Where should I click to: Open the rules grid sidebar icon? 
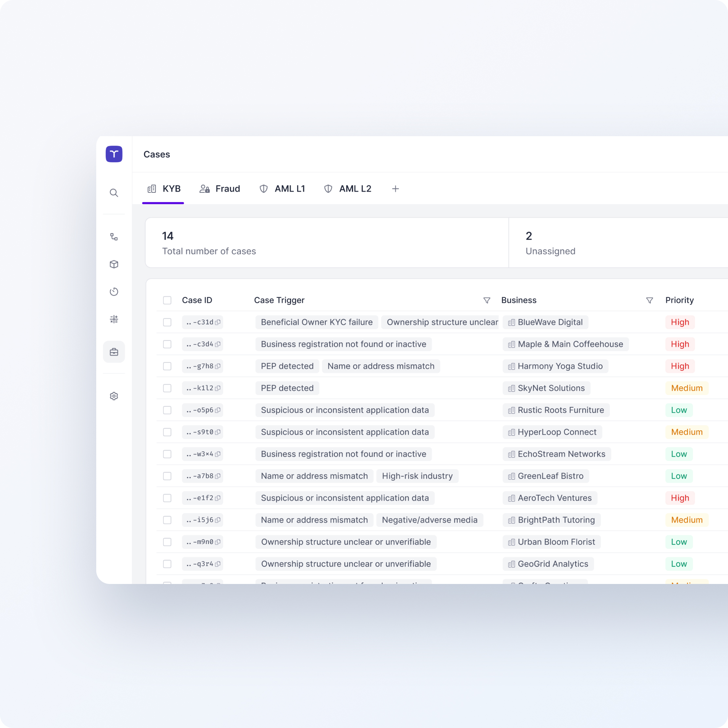114,319
